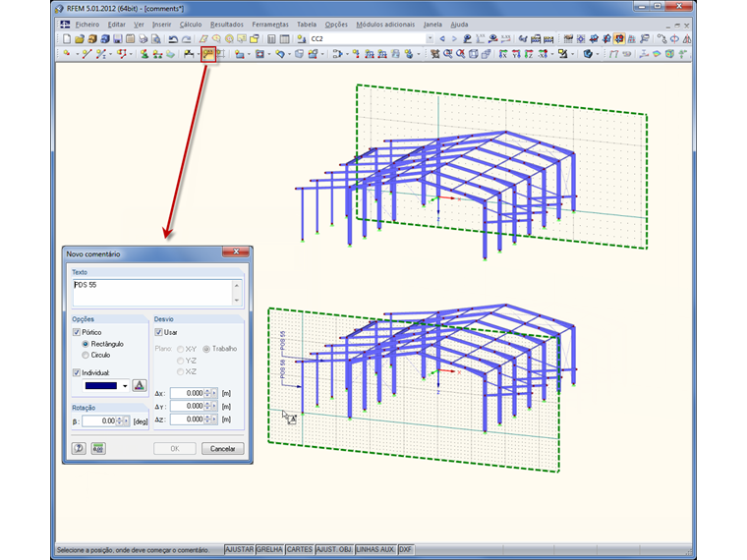Open the comment font settings icon
Image resolution: width=747 pixels, height=560 pixels.
click(140, 385)
